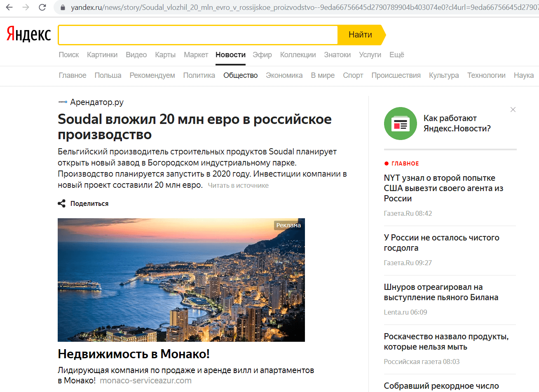
Task: Switch to the В мире news category
Action: [323, 75]
